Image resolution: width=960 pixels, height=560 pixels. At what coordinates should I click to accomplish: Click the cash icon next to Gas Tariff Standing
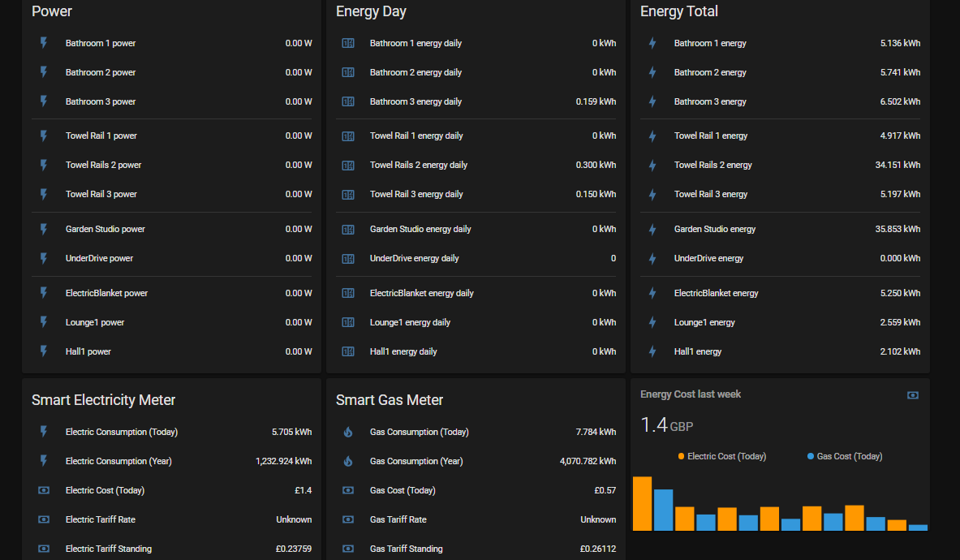(x=347, y=549)
